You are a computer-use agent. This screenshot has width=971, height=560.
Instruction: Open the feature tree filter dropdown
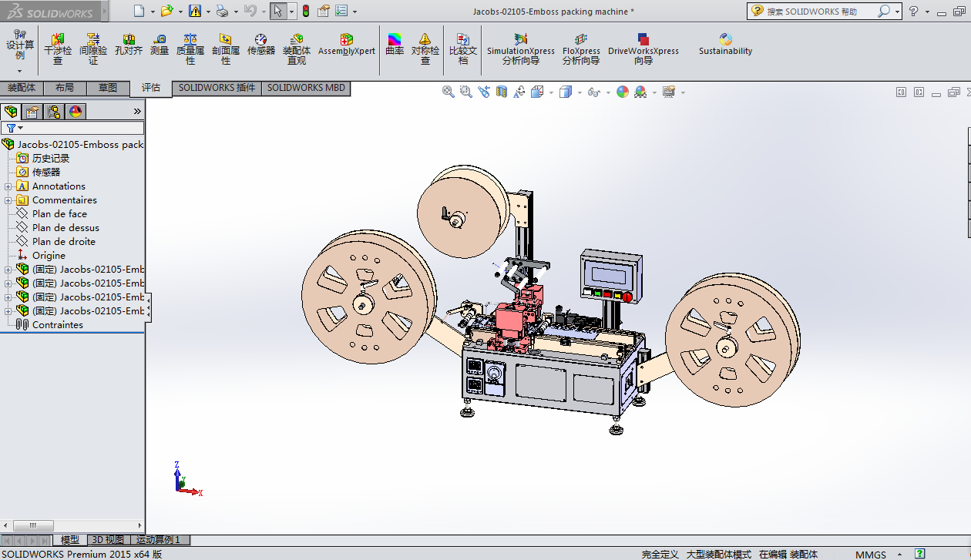15,128
